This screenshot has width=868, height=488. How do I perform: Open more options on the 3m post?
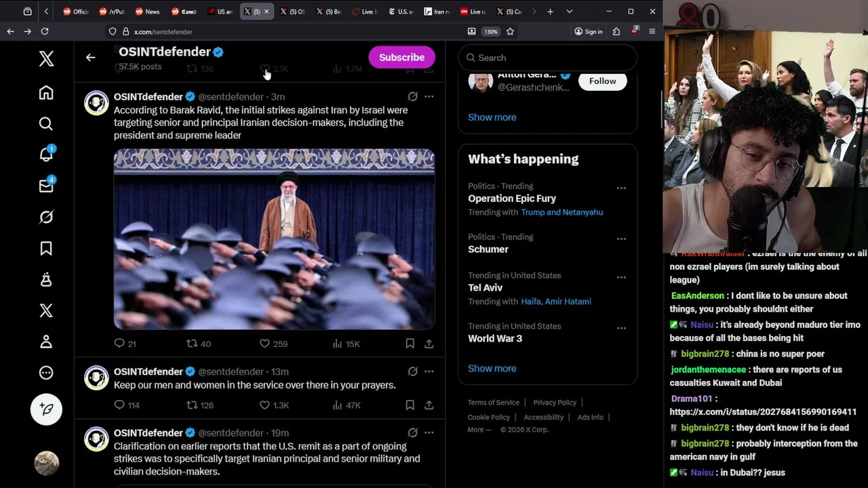pos(429,97)
